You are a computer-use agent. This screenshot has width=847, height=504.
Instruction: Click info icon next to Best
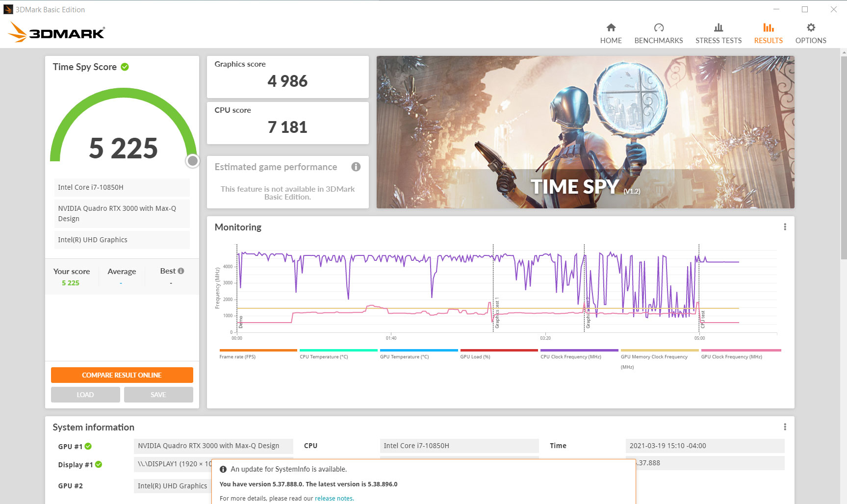click(181, 271)
